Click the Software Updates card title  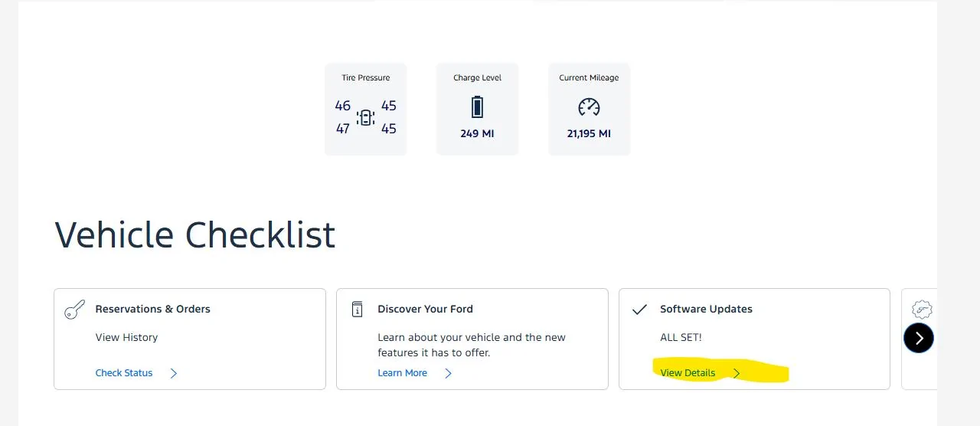point(706,309)
